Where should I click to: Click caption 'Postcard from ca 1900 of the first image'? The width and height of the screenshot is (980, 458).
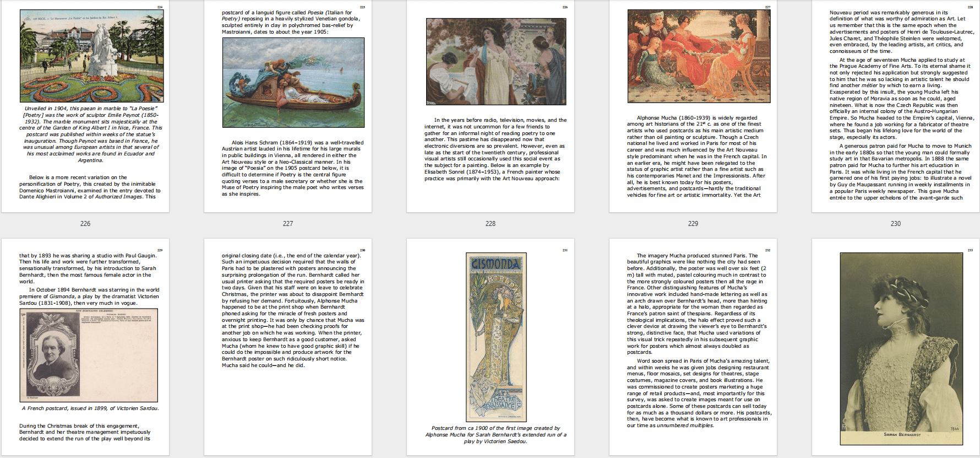pos(496,435)
